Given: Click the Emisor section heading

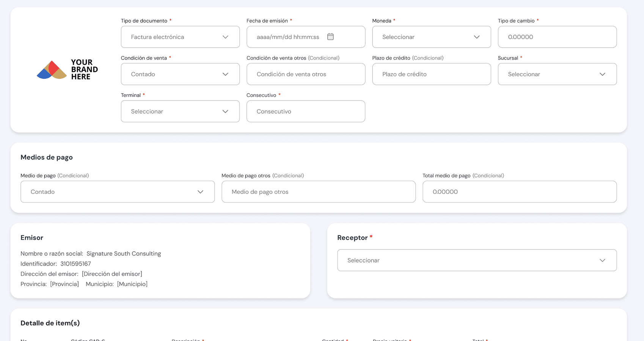Looking at the screenshot, I should click(x=32, y=238).
